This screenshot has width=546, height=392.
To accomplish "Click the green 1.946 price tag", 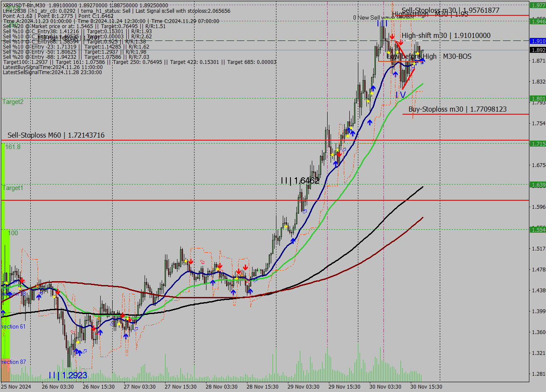I will [x=538, y=21].
